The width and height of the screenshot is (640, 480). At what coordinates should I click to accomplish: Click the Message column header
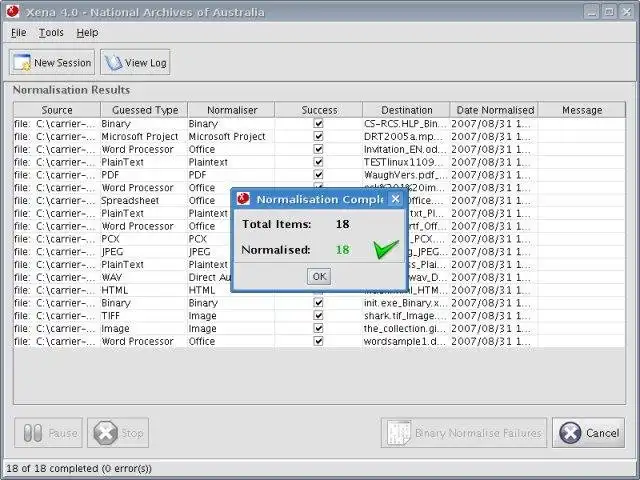tap(582, 110)
